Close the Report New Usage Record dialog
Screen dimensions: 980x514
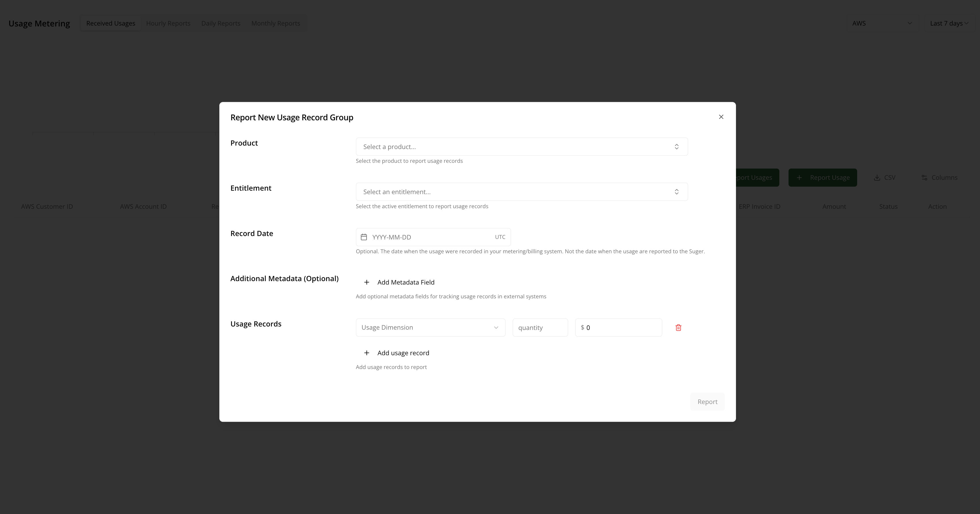click(x=721, y=117)
